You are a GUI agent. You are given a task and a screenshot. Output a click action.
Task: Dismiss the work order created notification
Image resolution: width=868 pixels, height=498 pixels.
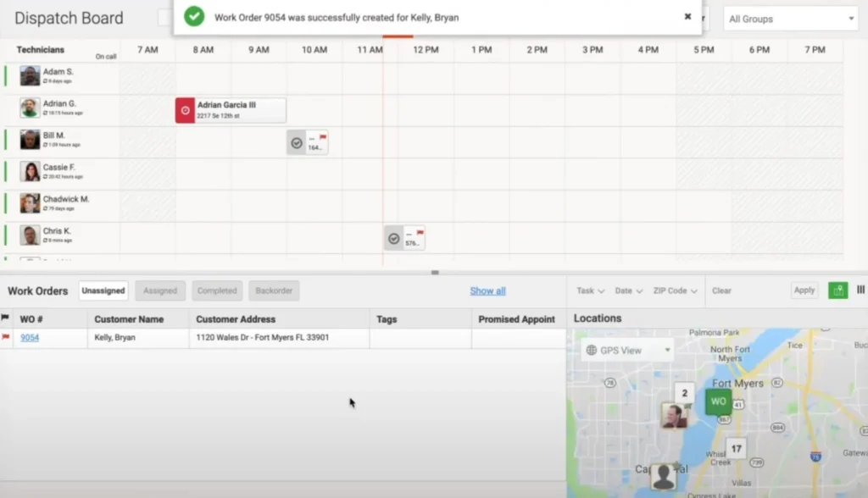tap(687, 17)
